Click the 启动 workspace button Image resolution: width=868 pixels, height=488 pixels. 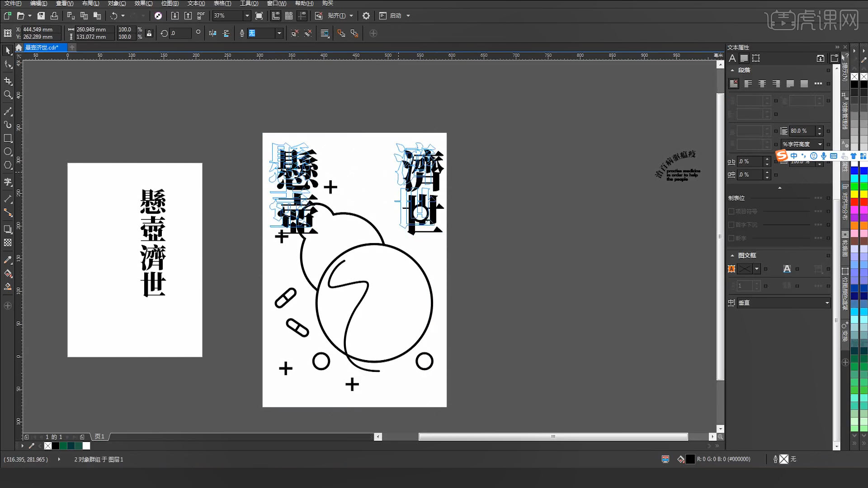(396, 16)
